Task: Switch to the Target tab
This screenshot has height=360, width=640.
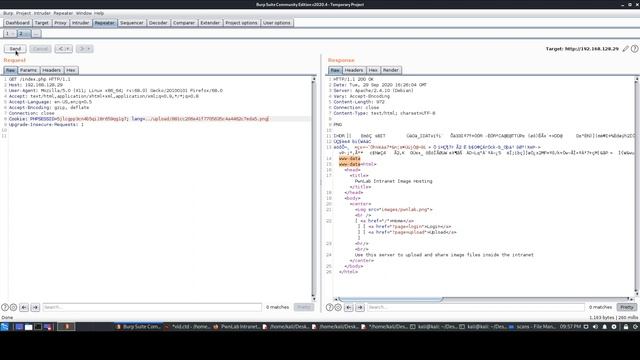Action: coord(42,23)
